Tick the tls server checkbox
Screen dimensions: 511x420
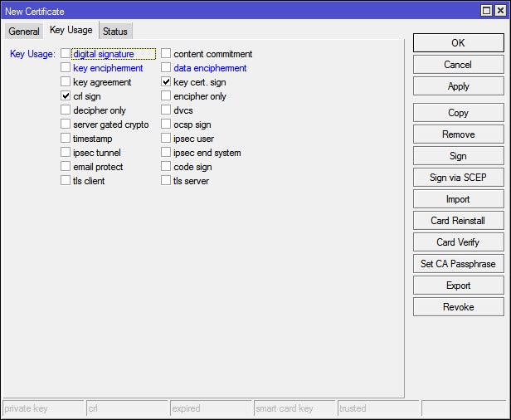(166, 181)
